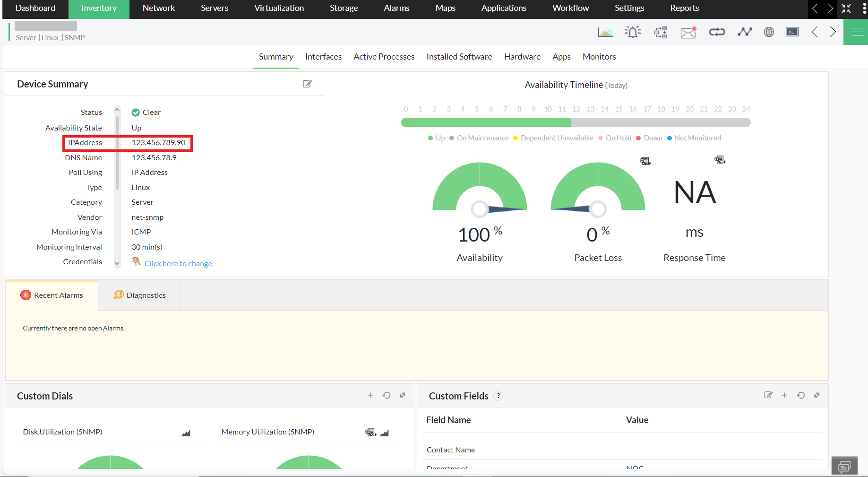Image resolution: width=868 pixels, height=477 pixels.
Task: Click the edit pencil icon beside Device Summary
Action: pos(307,84)
